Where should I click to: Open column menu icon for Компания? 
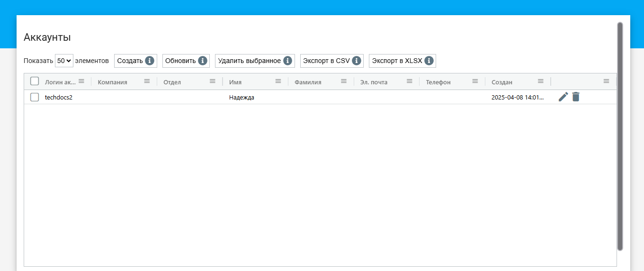(147, 81)
